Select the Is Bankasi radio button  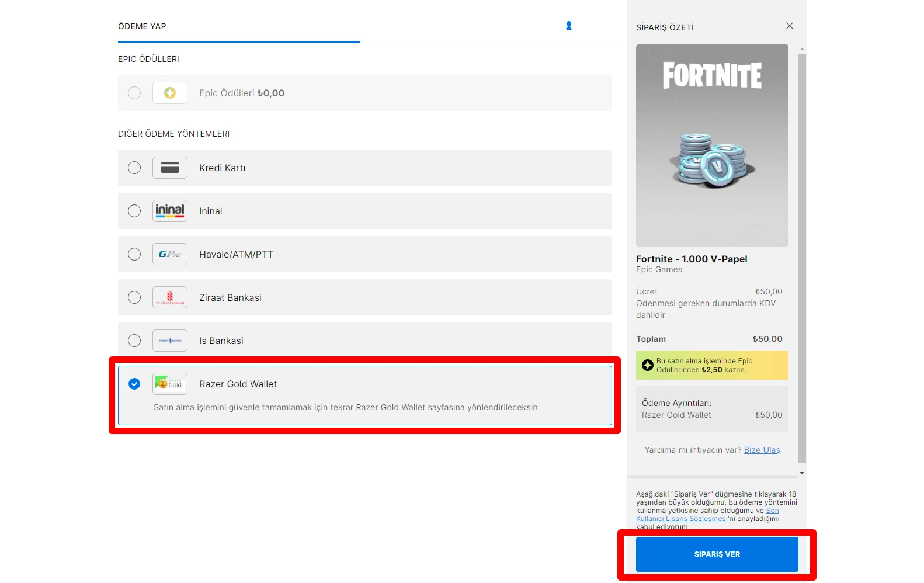pyautogui.click(x=134, y=341)
